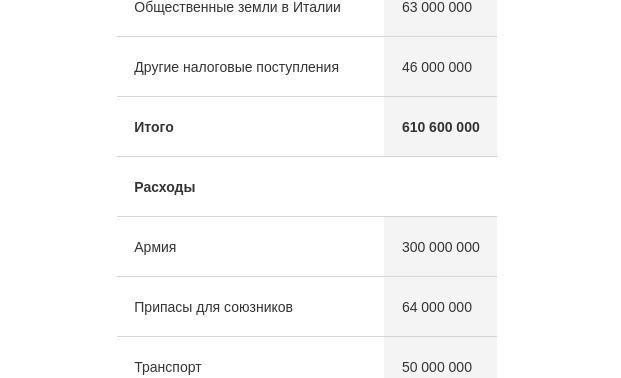
Task: Select the total 610 600 000
Action: pos(440,127)
